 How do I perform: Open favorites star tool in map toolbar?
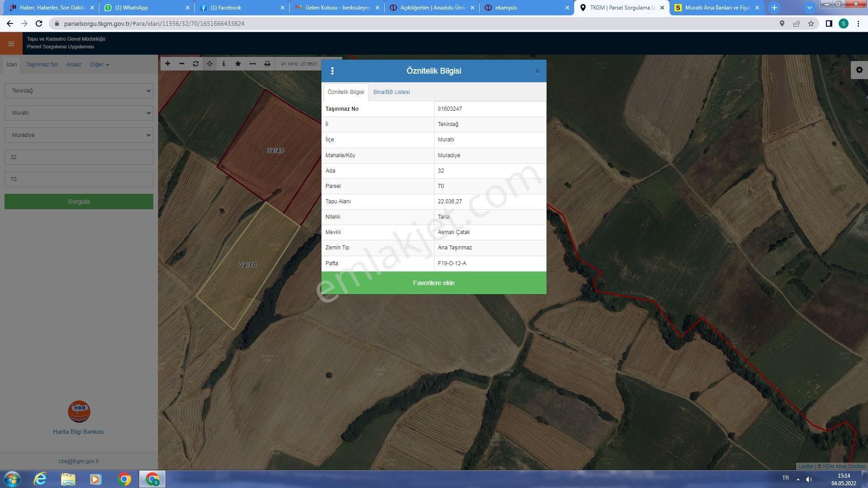[238, 64]
